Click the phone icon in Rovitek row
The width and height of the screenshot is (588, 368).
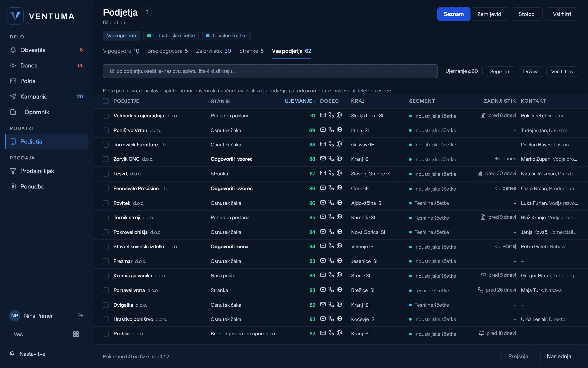pos(331,202)
